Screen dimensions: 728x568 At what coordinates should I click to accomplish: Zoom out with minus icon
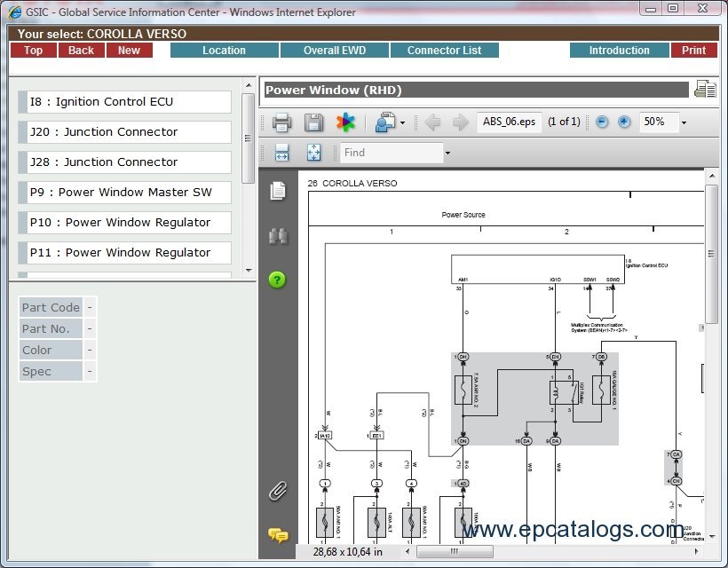tap(602, 122)
